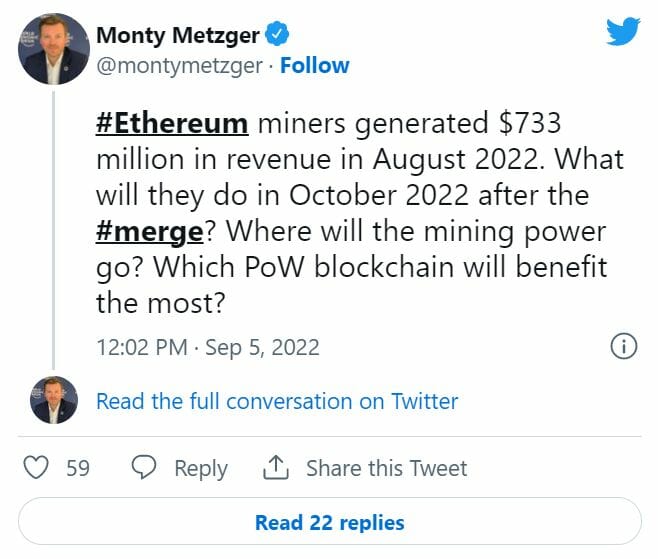This screenshot has height=559, width=658.
Task: Click the Reply text label
Action: tap(201, 468)
